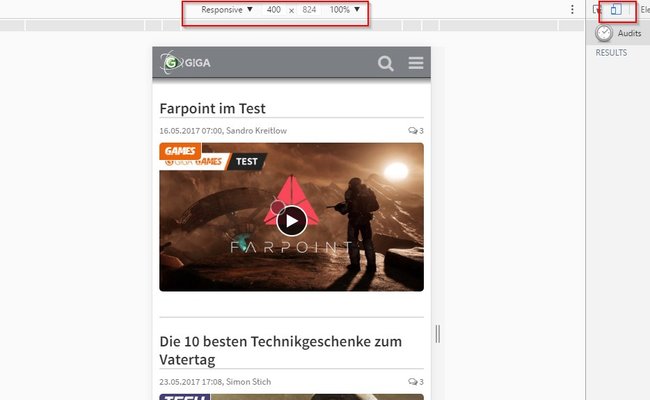The image size is (650, 400).
Task: Click the RESULTS section label
Action: [x=611, y=53]
